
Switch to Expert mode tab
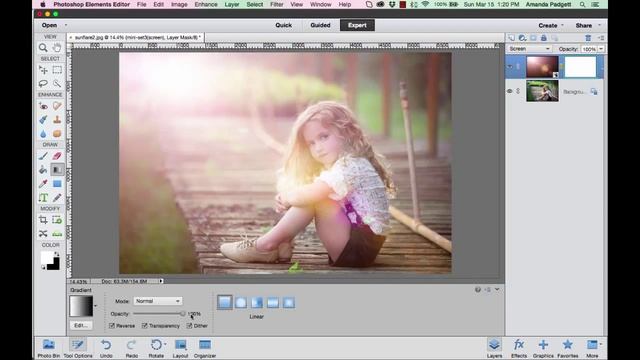[x=357, y=25]
